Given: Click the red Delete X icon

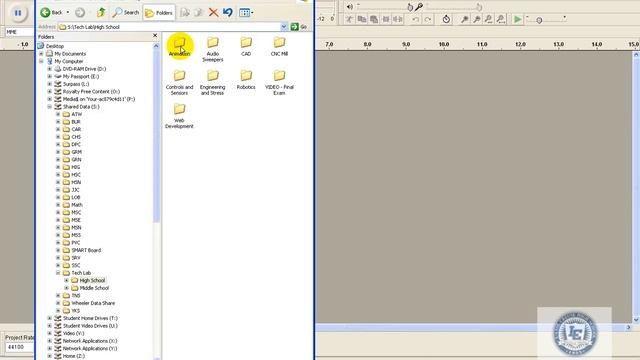Looking at the screenshot, I should [213, 13].
